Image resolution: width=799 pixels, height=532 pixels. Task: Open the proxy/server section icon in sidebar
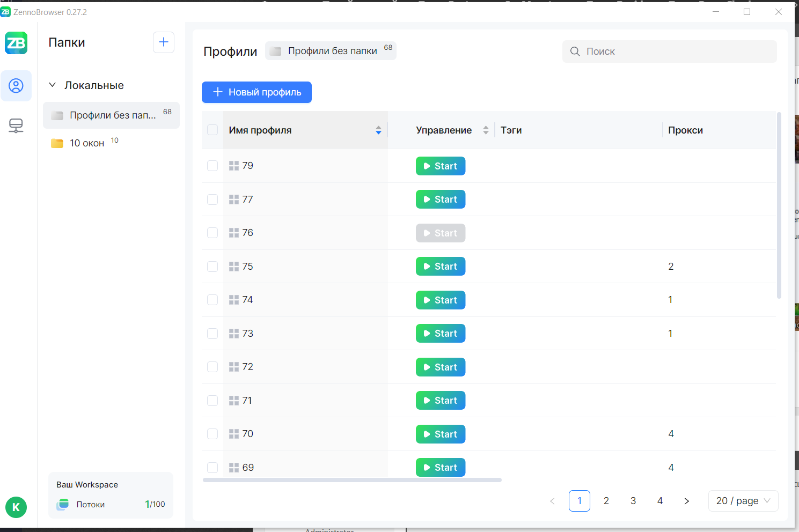(x=16, y=125)
